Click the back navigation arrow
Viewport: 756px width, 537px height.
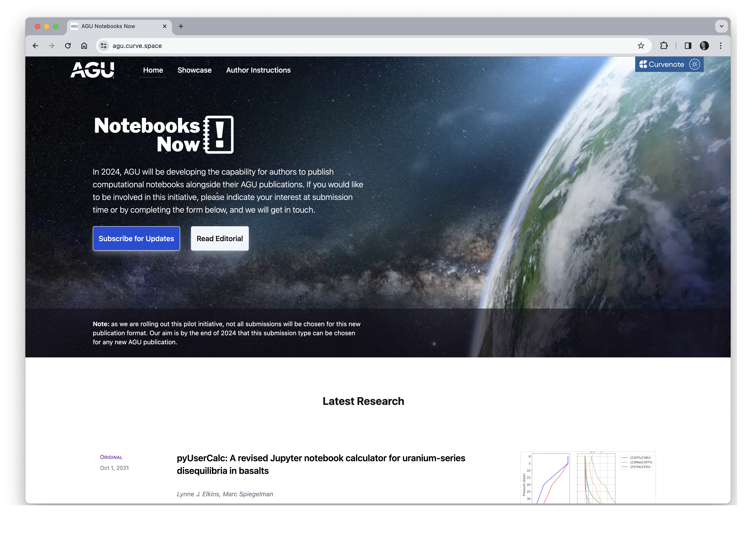tap(35, 46)
